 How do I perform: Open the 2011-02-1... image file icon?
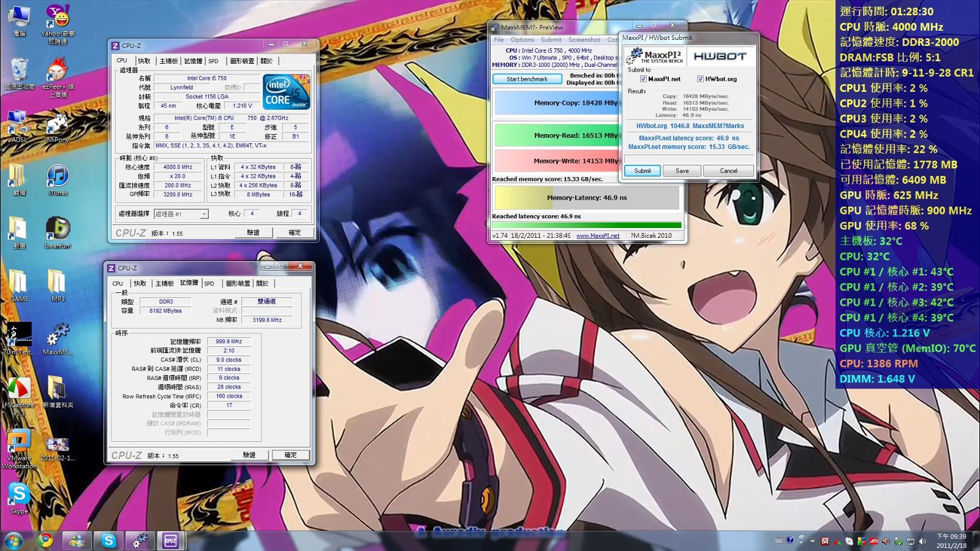(x=58, y=449)
